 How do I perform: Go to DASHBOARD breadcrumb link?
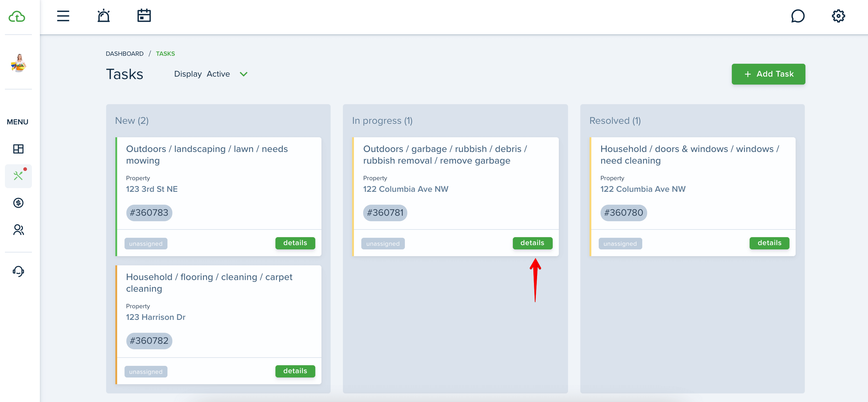(124, 54)
